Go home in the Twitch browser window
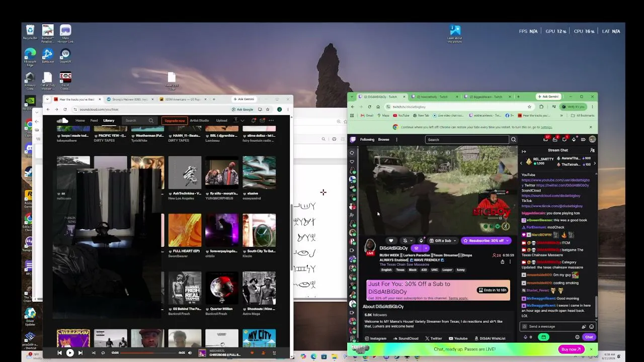This screenshot has width=644, height=362. (x=379, y=107)
